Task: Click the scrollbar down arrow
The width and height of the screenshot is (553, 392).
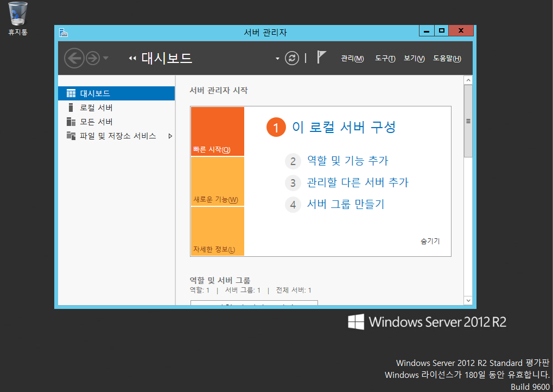Action: (x=468, y=301)
